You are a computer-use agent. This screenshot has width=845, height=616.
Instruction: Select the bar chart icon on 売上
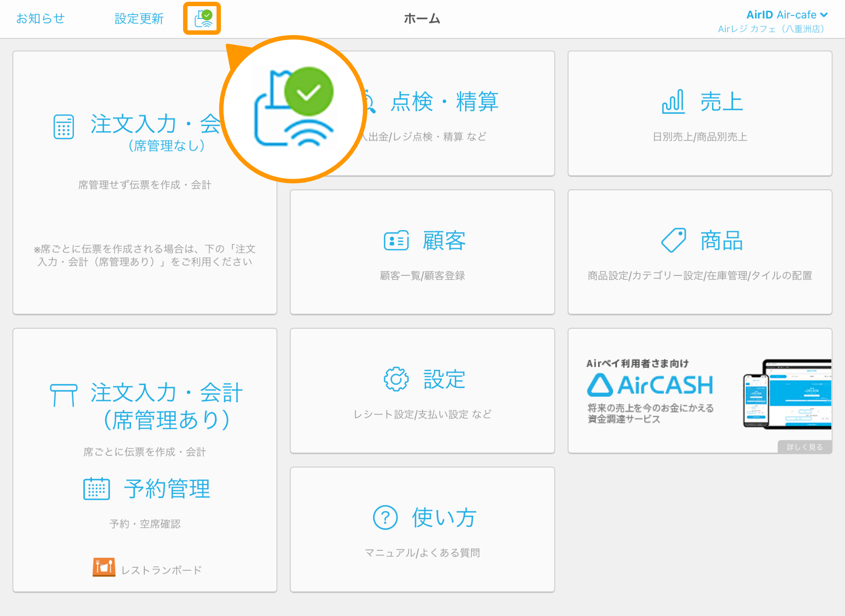point(673,102)
